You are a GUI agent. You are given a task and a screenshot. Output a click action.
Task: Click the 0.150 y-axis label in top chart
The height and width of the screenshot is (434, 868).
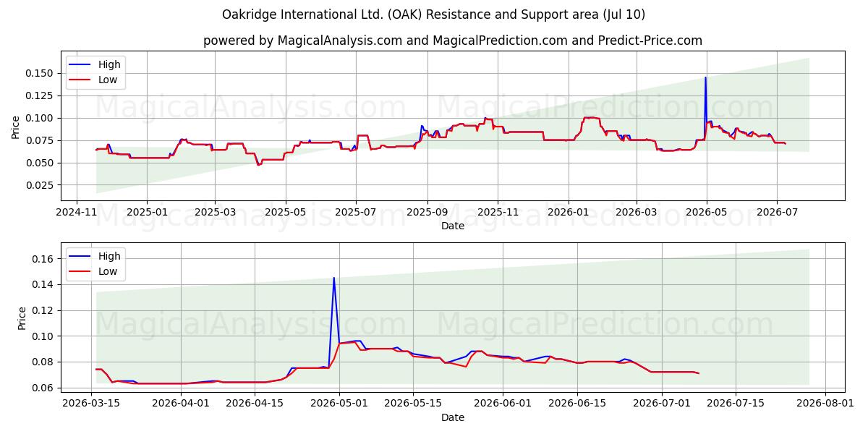point(41,73)
